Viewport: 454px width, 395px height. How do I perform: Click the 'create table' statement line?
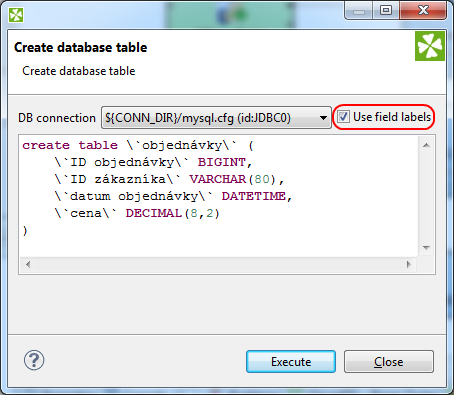pyautogui.click(x=138, y=145)
